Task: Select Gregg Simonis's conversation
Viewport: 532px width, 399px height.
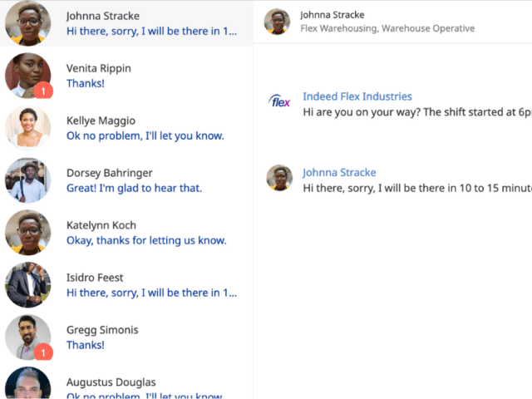Action: [150, 337]
